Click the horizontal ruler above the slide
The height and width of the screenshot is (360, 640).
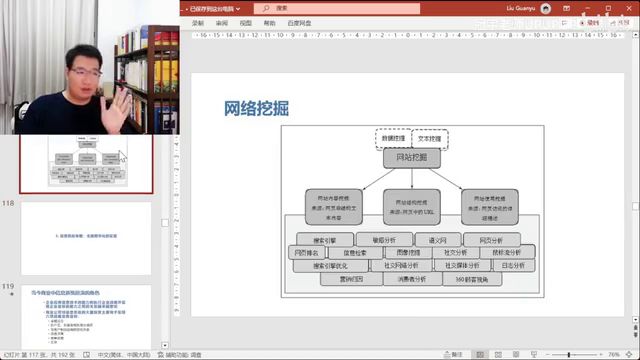click(x=407, y=36)
